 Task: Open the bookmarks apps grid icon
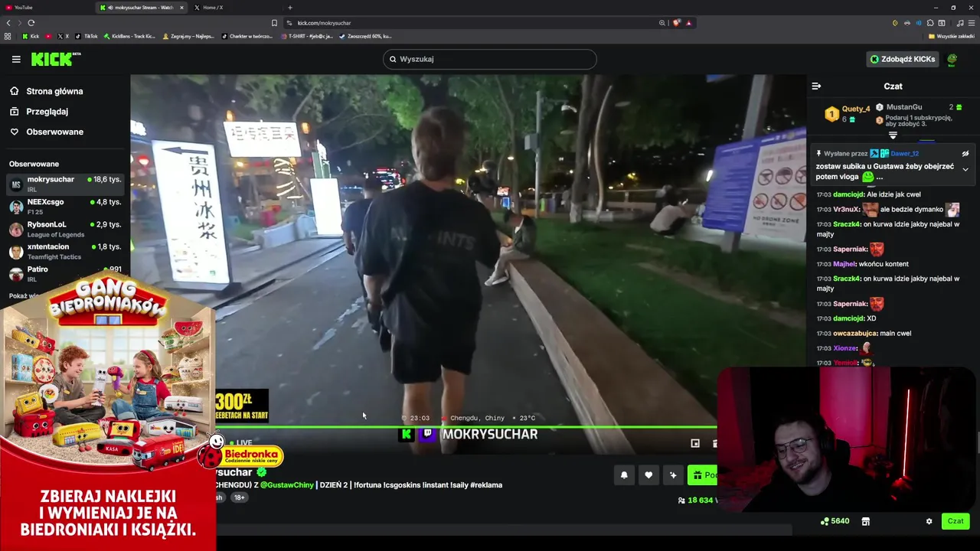pyautogui.click(x=8, y=36)
